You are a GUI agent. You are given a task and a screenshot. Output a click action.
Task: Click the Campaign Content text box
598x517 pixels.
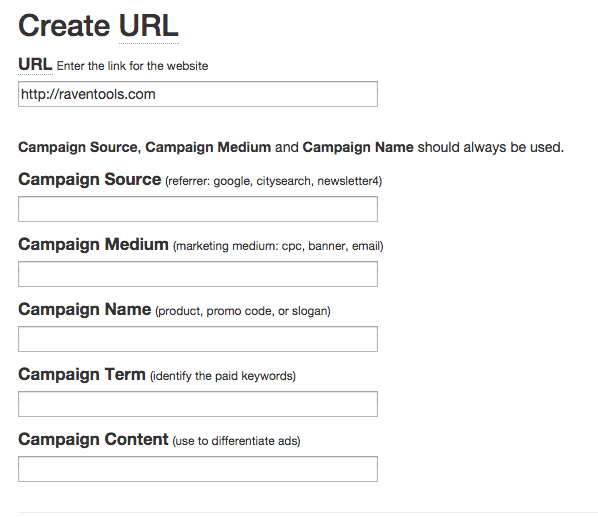click(198, 469)
